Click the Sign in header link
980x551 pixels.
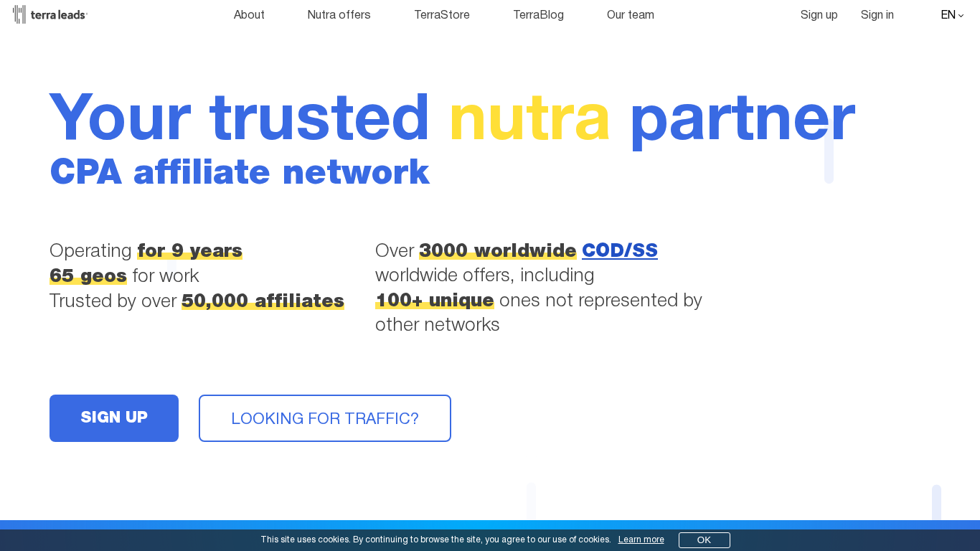877,14
